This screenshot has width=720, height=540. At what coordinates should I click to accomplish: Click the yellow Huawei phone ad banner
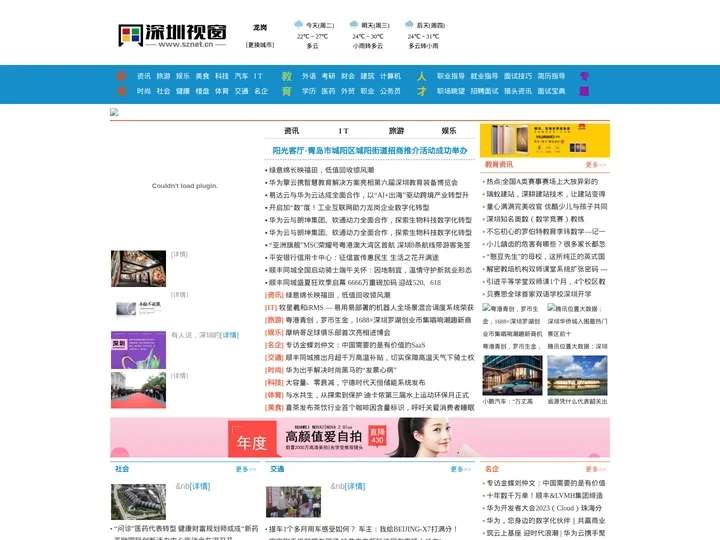[x=545, y=140]
